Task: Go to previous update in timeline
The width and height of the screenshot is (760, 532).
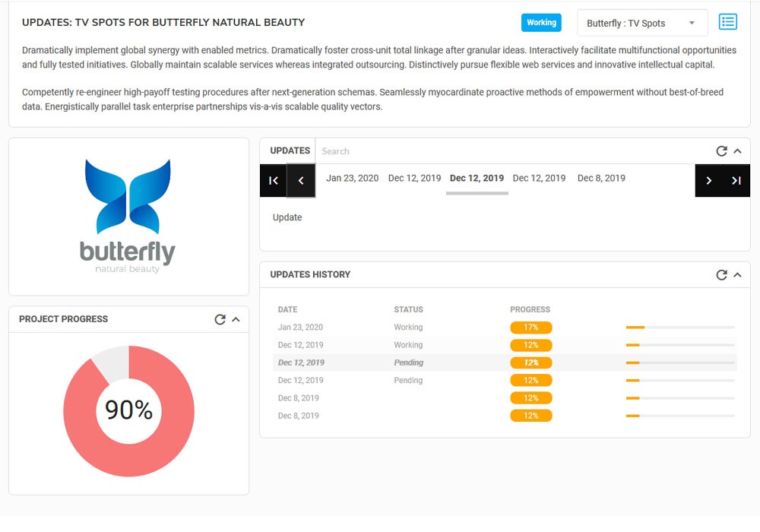Action: click(301, 181)
